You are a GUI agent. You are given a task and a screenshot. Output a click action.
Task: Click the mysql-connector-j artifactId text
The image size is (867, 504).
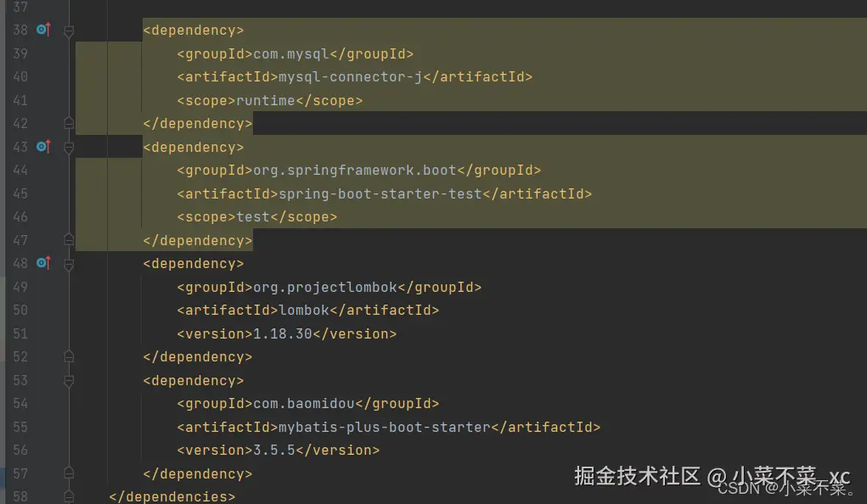click(x=350, y=77)
